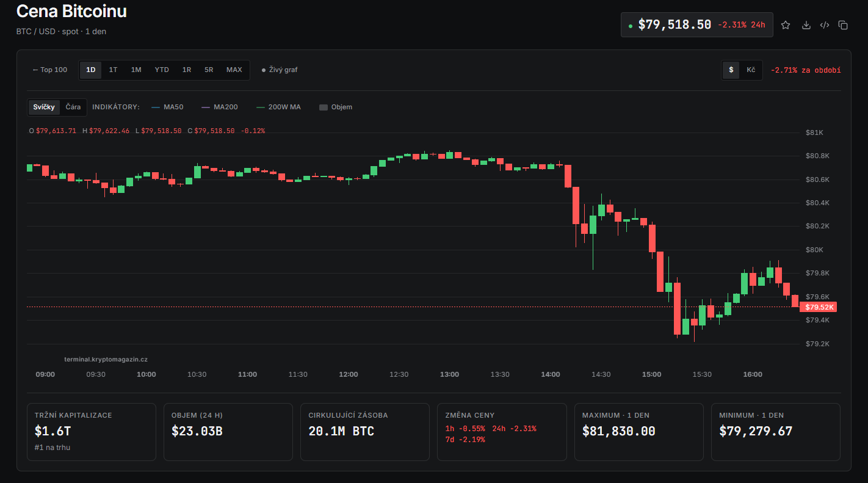
Task: Copy chart using the copy icon
Action: pyautogui.click(x=843, y=25)
